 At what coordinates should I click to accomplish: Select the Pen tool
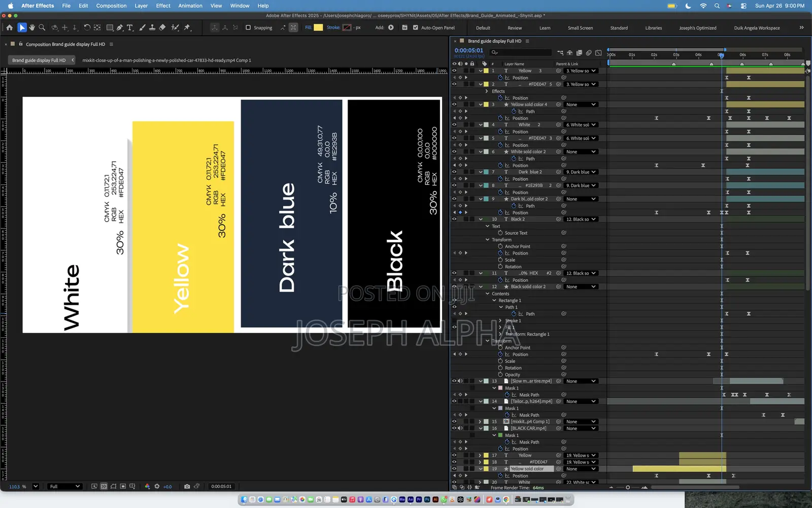click(x=120, y=27)
